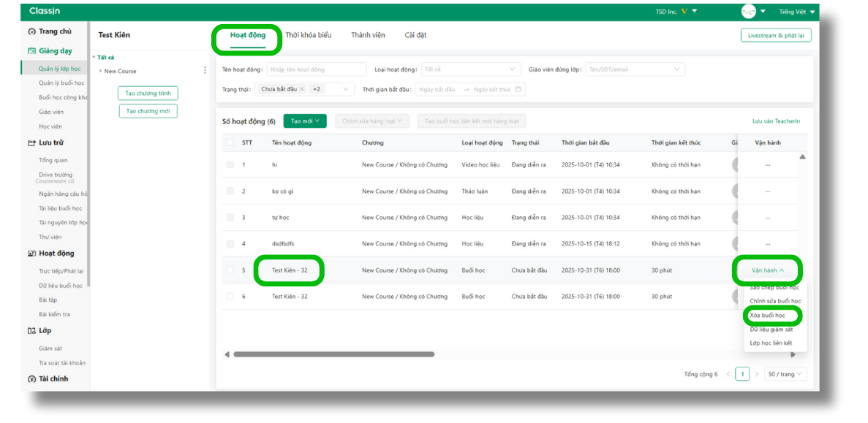Click the Tên hoạt động search field
The height and width of the screenshot is (423, 868).
coord(316,69)
